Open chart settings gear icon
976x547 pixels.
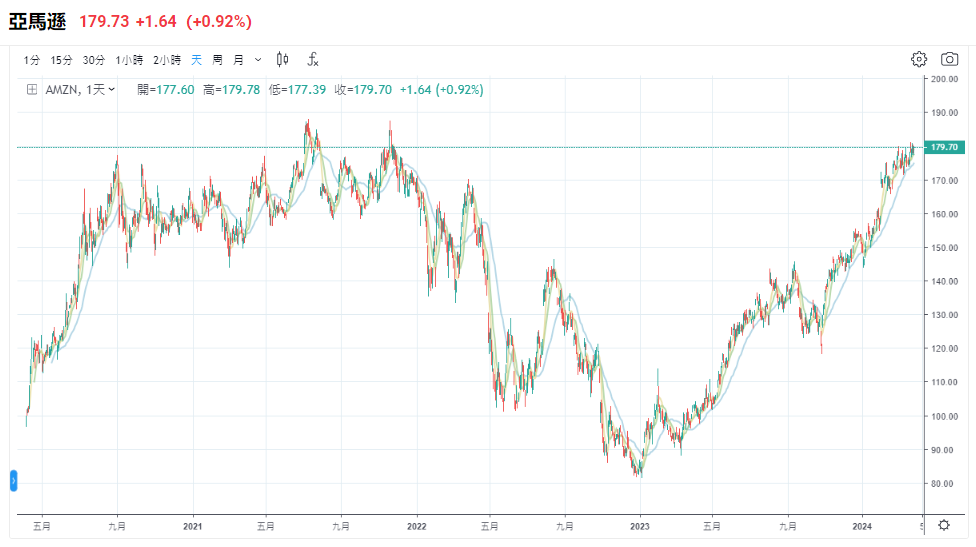tap(919, 59)
